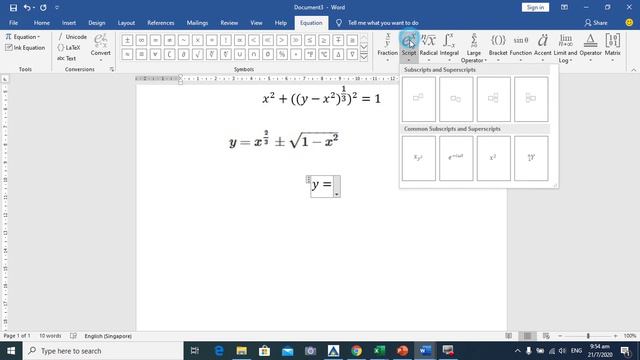640x360 pixels.
Task: Insert the increment delta symbol
Action: [338, 54]
